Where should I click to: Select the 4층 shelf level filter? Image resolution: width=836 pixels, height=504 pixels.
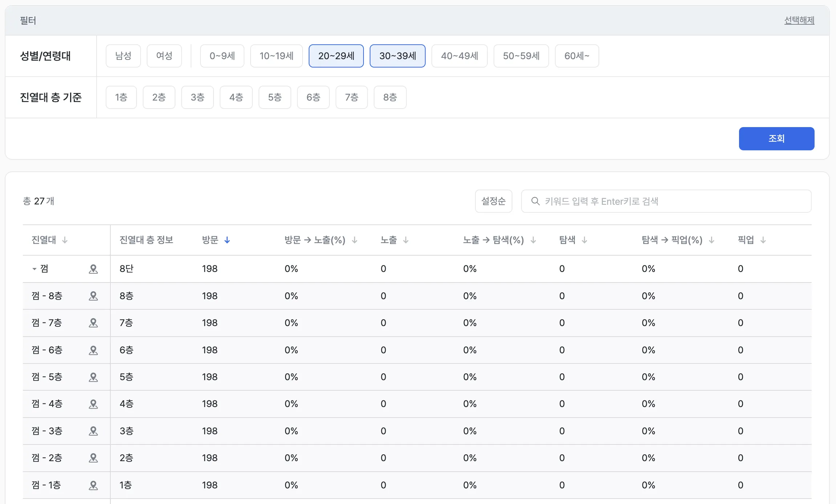(x=236, y=97)
